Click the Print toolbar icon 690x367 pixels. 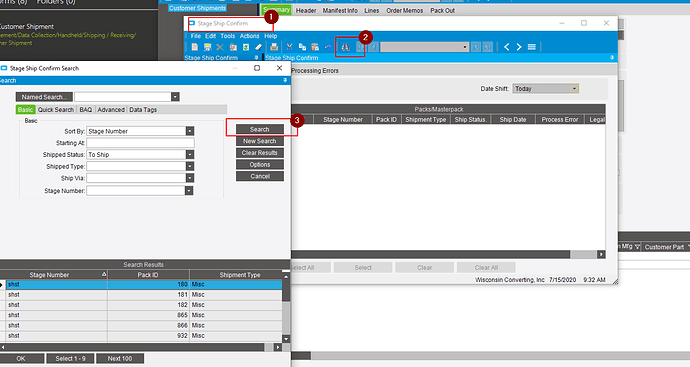[274, 47]
